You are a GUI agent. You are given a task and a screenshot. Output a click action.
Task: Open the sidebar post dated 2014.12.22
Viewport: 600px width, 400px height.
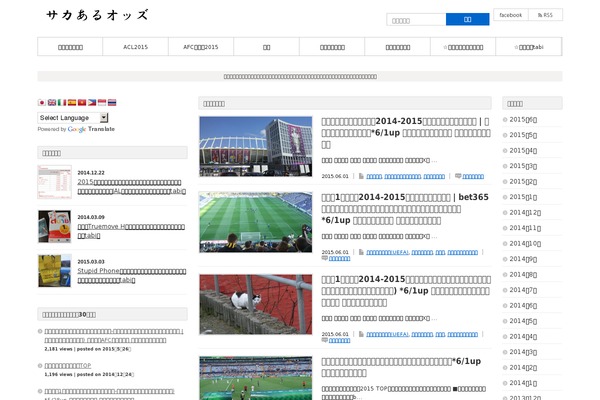pyautogui.click(x=132, y=187)
